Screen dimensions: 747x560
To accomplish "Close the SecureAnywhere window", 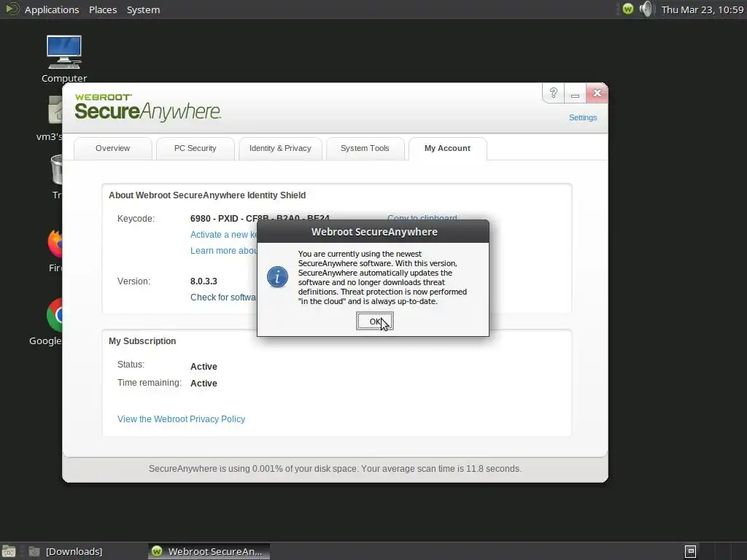I will pos(597,93).
